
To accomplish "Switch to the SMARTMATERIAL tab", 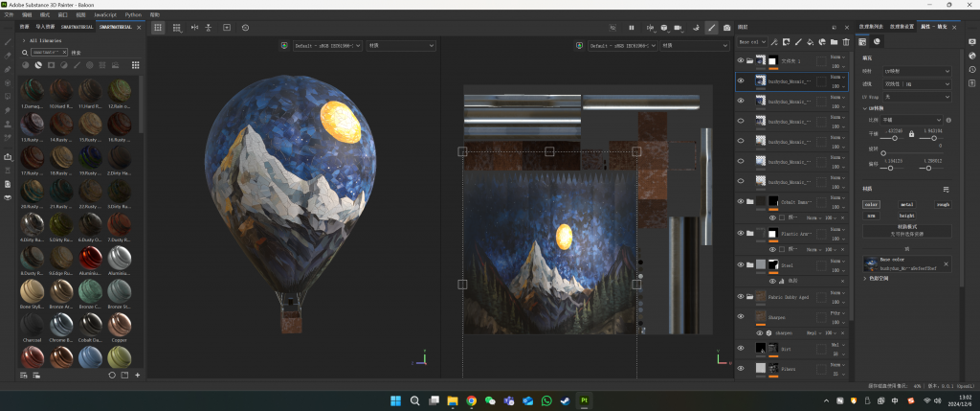I will tap(78, 27).
